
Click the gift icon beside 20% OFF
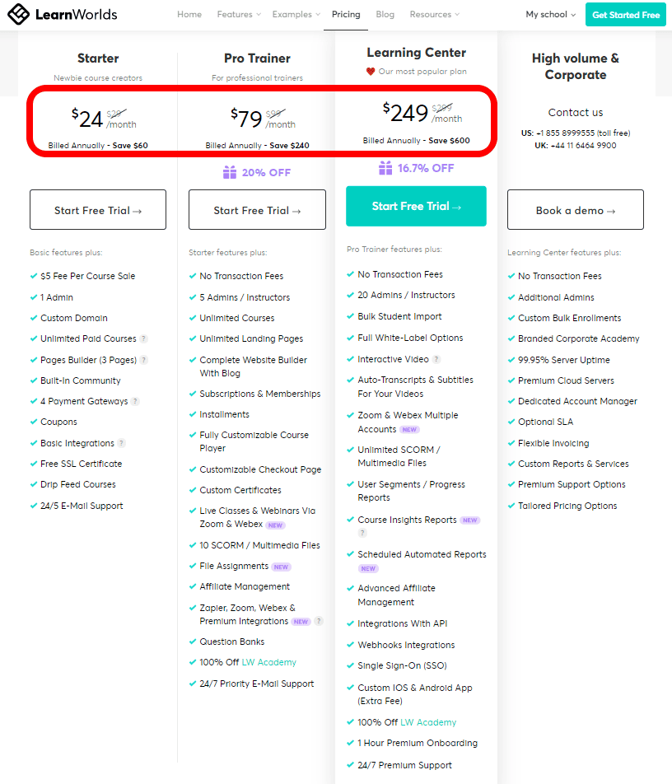[x=230, y=172]
